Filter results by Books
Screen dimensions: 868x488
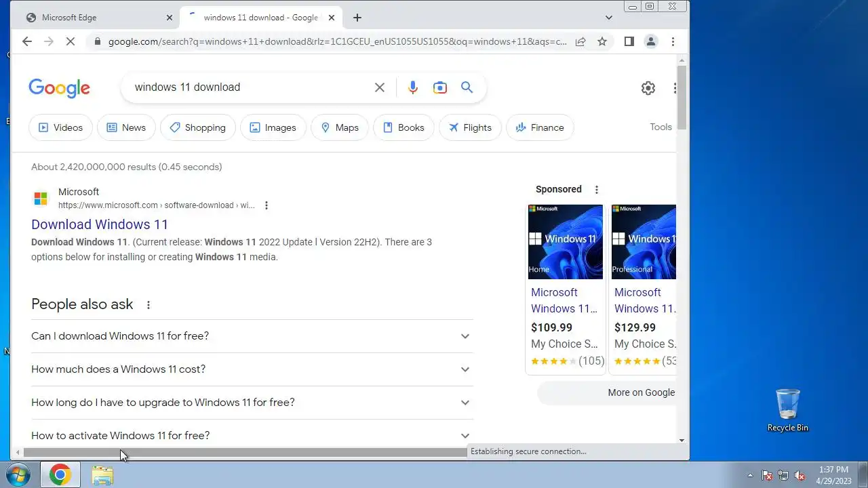pyautogui.click(x=403, y=127)
